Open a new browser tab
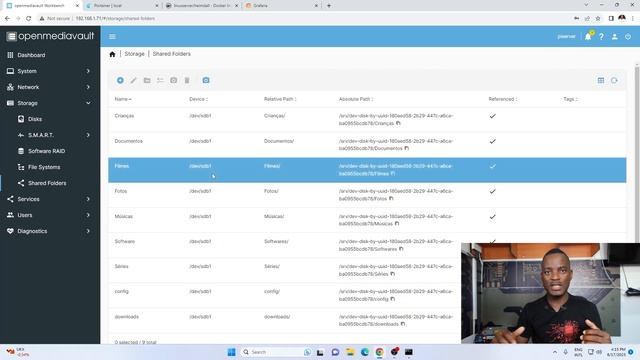Screen dimensions: 640x360 (x=329, y=6)
